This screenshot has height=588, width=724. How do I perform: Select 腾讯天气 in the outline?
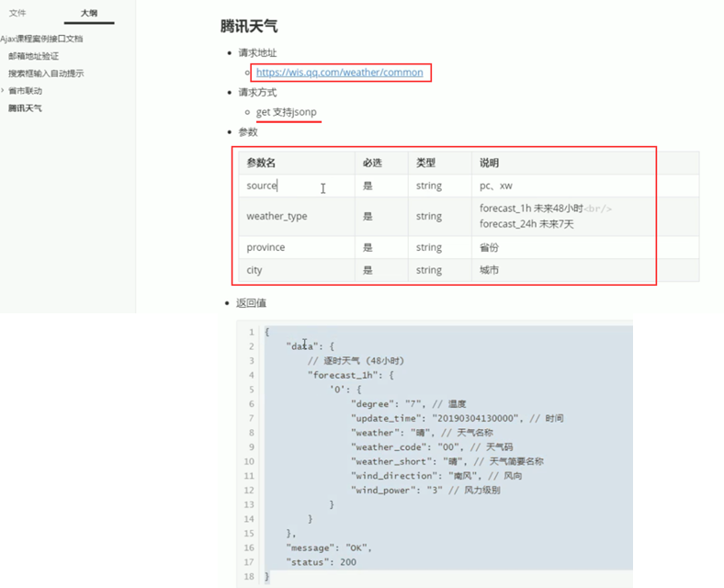click(26, 108)
